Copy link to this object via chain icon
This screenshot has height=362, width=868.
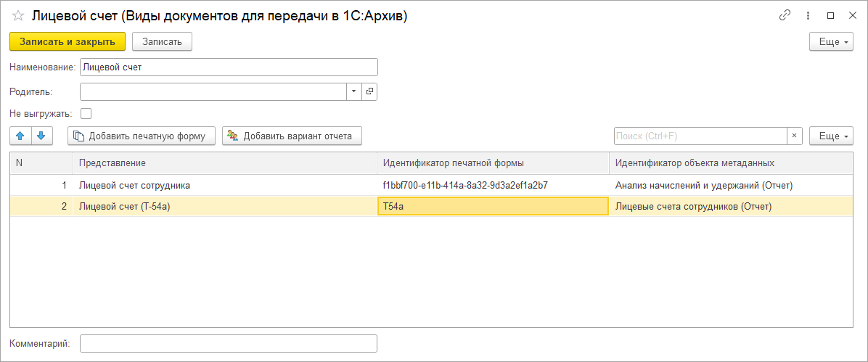785,15
